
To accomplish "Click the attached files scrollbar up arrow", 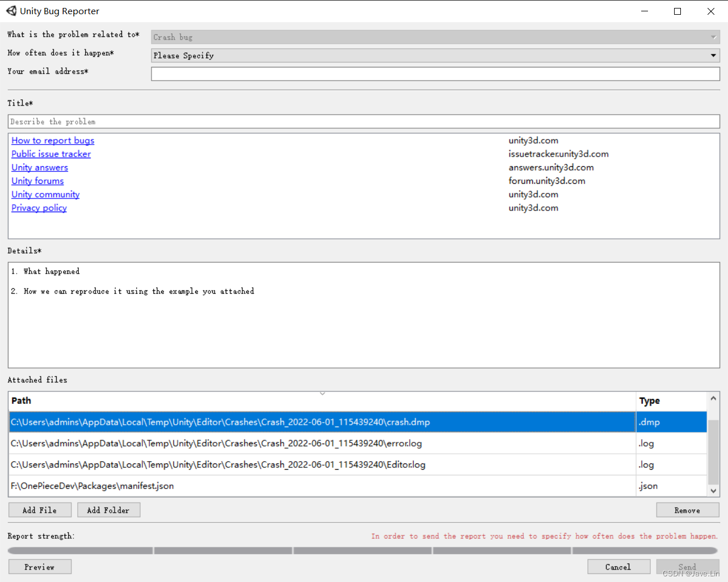I will pos(713,398).
